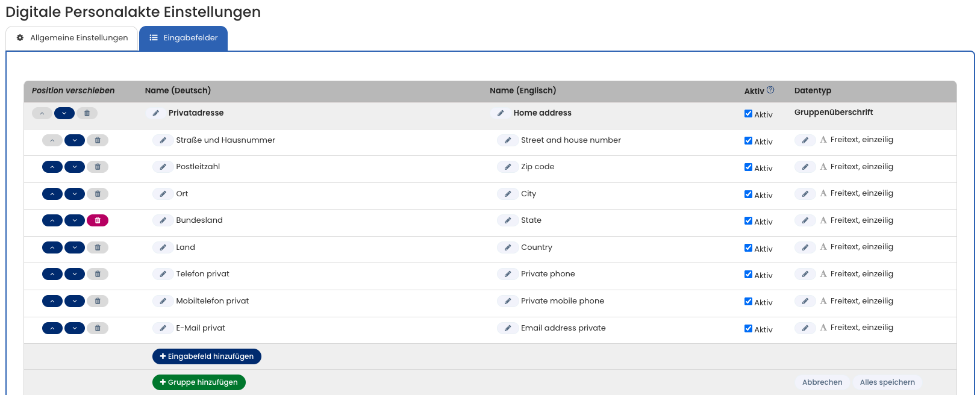Click trash icon in E-Mail privat row

[x=98, y=328]
